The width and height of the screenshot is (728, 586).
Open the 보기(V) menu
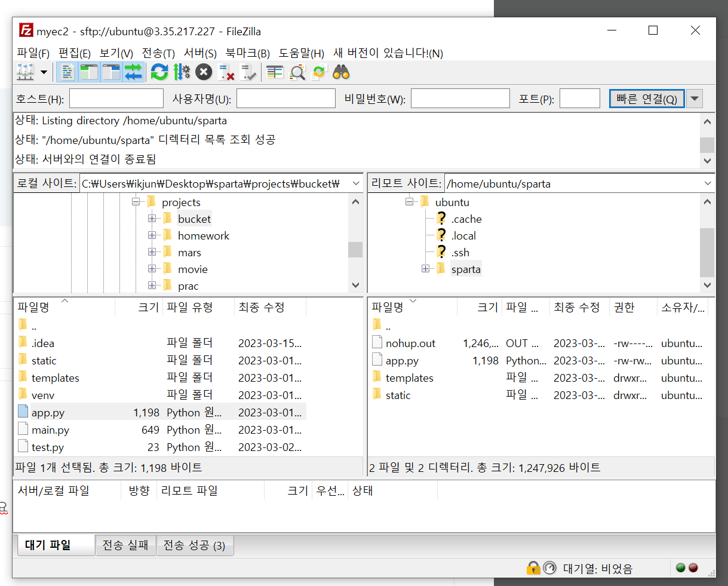116,53
